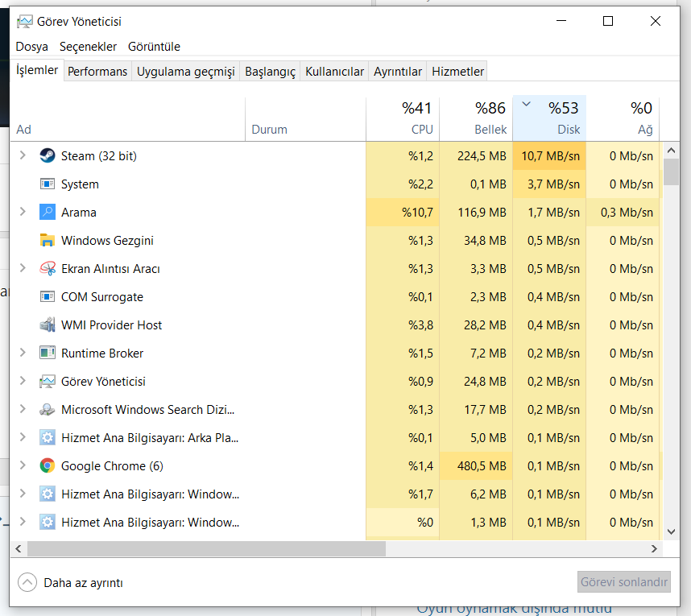Click the vertical scrollbar down arrow
The height and width of the screenshot is (616, 691).
pyautogui.click(x=671, y=531)
